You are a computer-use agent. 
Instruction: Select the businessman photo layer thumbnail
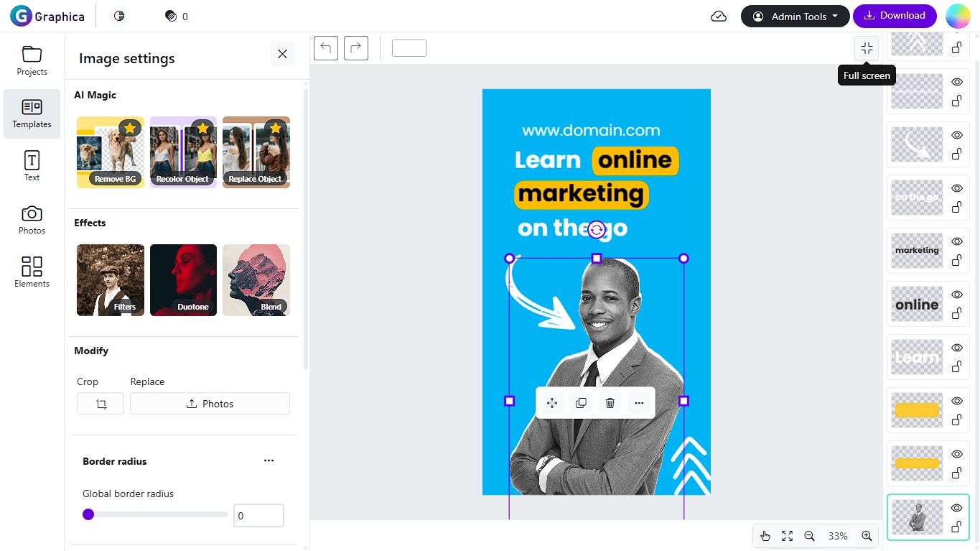[917, 517]
